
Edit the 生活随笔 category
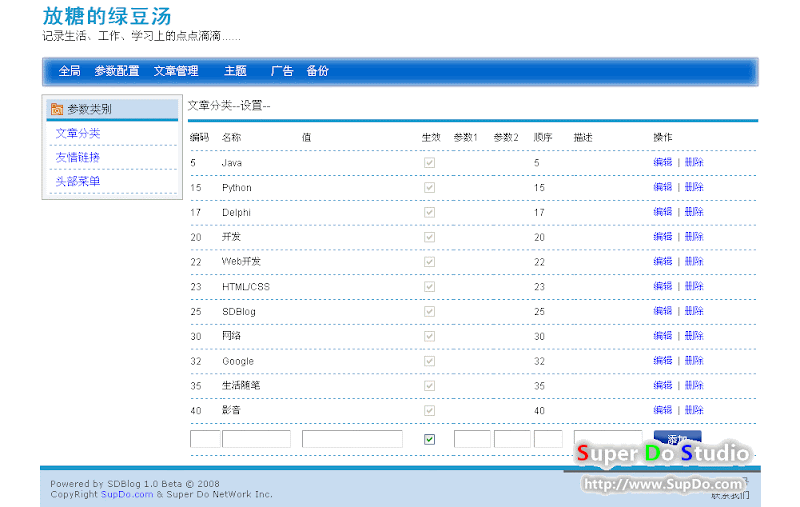pyautogui.click(x=663, y=386)
